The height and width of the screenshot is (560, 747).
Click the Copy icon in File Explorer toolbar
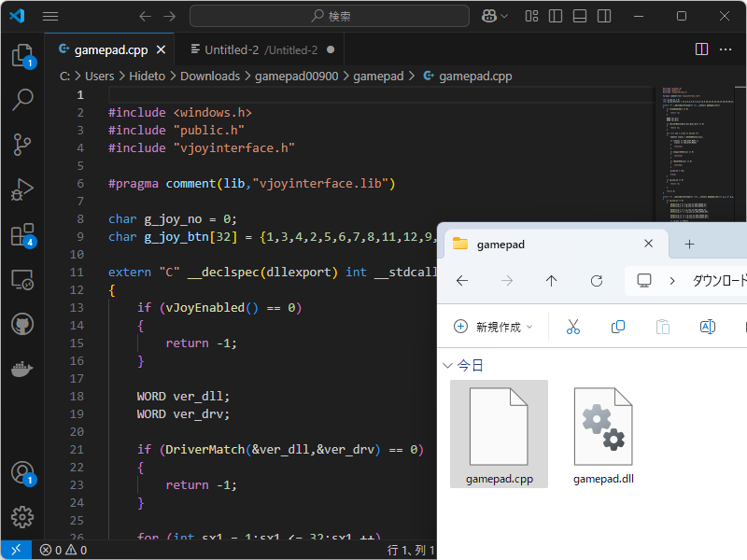tap(618, 327)
